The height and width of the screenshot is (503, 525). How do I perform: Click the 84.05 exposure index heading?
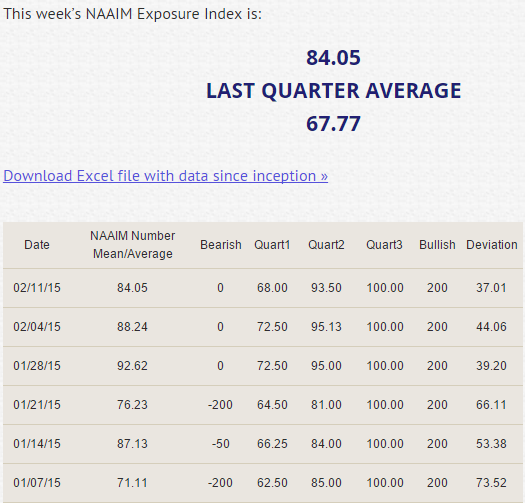pos(333,58)
